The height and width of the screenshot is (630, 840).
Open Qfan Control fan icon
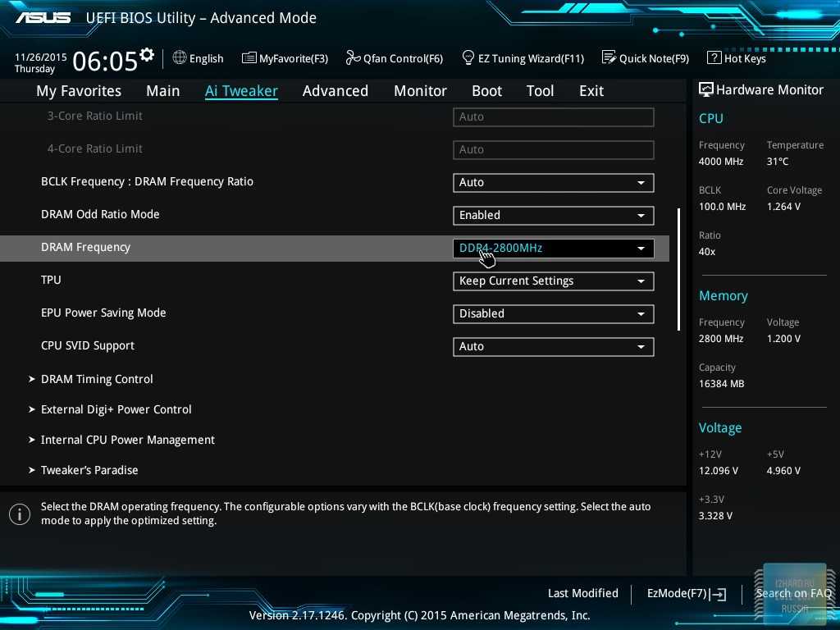(354, 57)
